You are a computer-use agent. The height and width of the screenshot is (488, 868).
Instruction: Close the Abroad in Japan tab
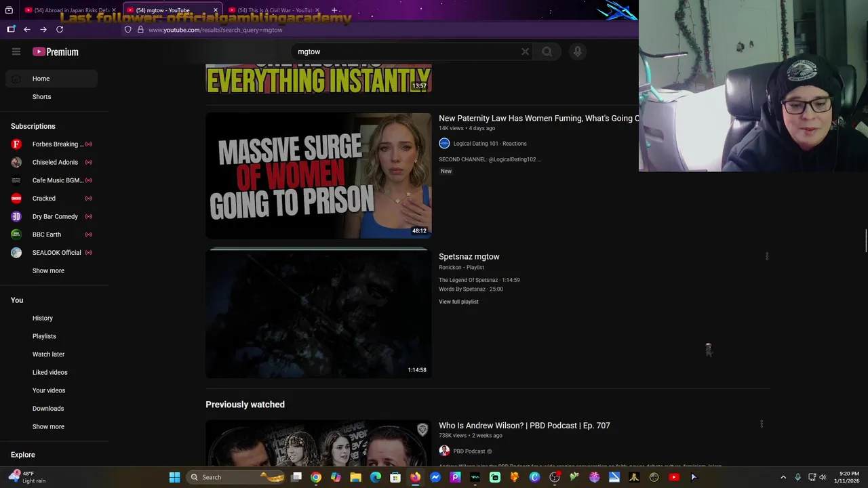tap(114, 10)
